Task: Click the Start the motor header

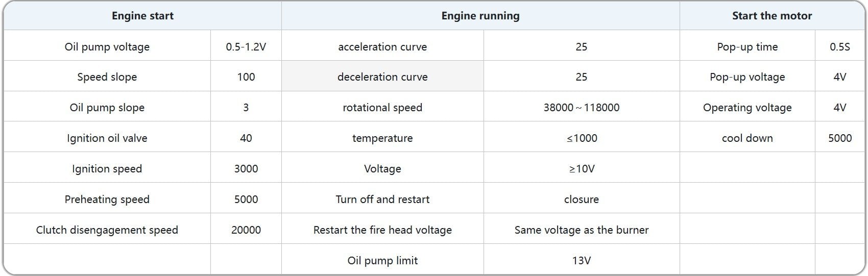Action: [x=771, y=16]
